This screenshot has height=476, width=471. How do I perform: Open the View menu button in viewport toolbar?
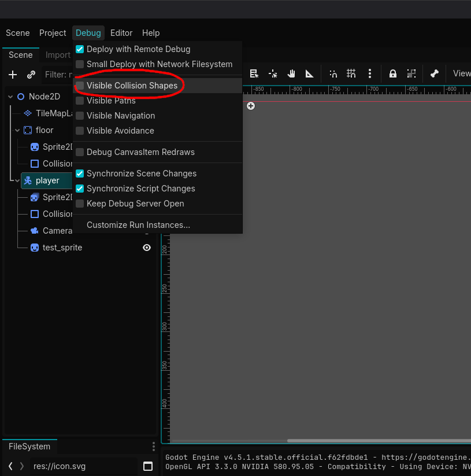coord(461,73)
